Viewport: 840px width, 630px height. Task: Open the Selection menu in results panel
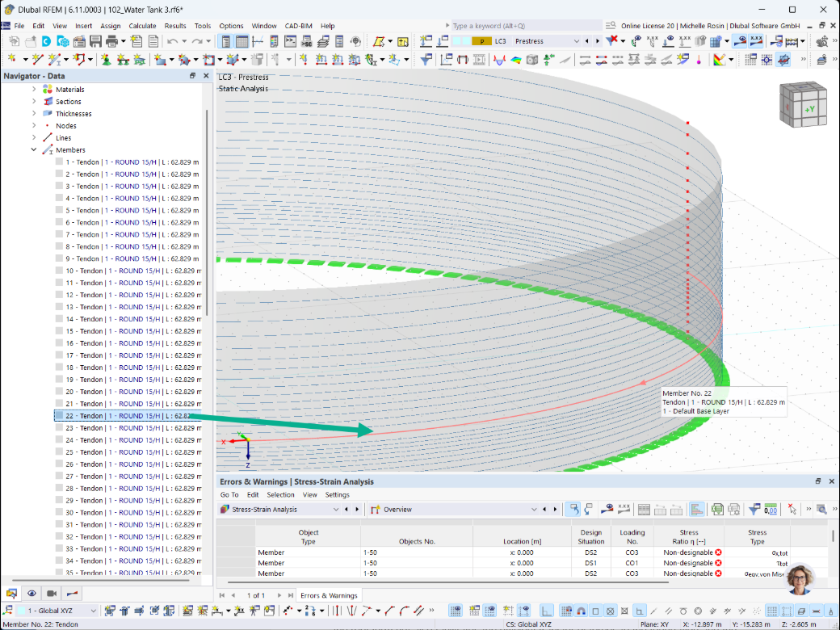pos(281,495)
